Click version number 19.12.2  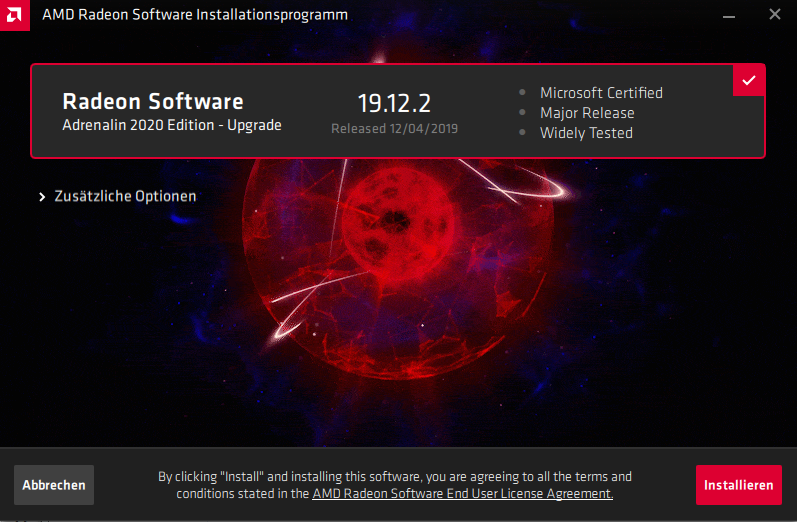[x=394, y=103]
